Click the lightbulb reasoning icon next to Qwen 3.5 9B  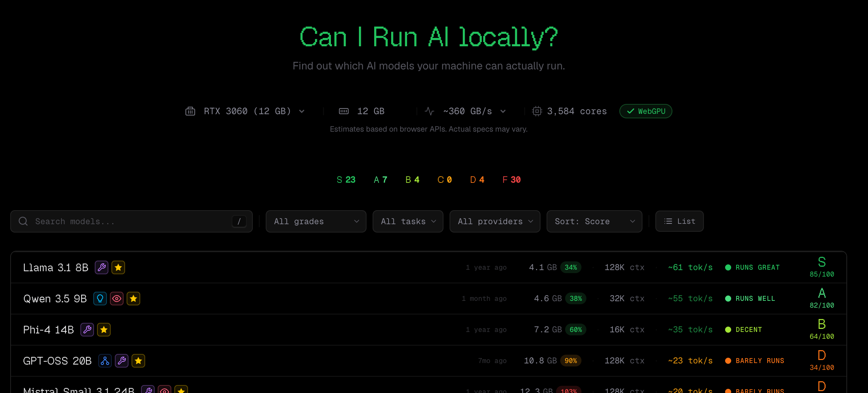(x=100, y=299)
